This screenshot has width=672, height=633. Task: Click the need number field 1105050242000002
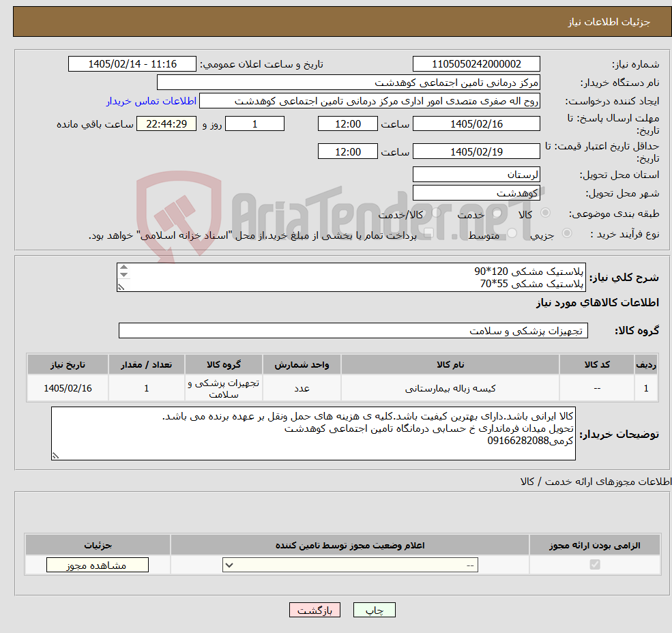coord(476,64)
